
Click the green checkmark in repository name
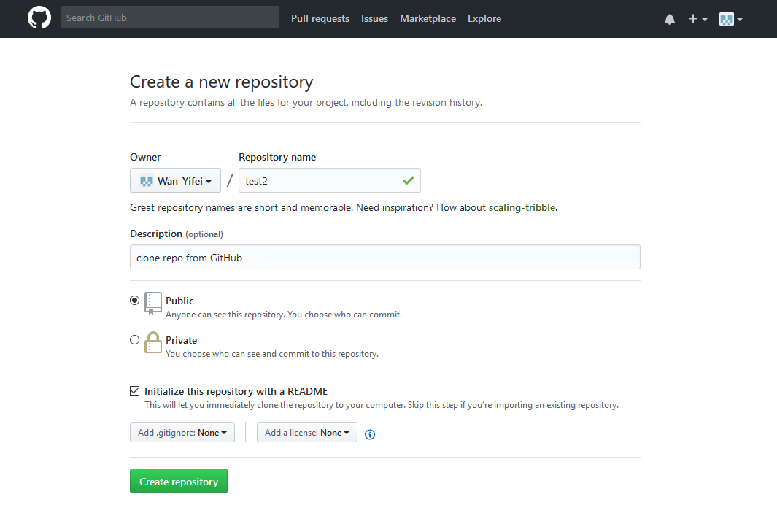point(408,180)
